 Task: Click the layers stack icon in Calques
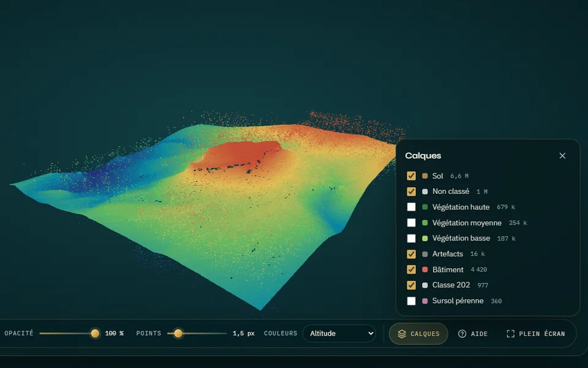(x=402, y=334)
